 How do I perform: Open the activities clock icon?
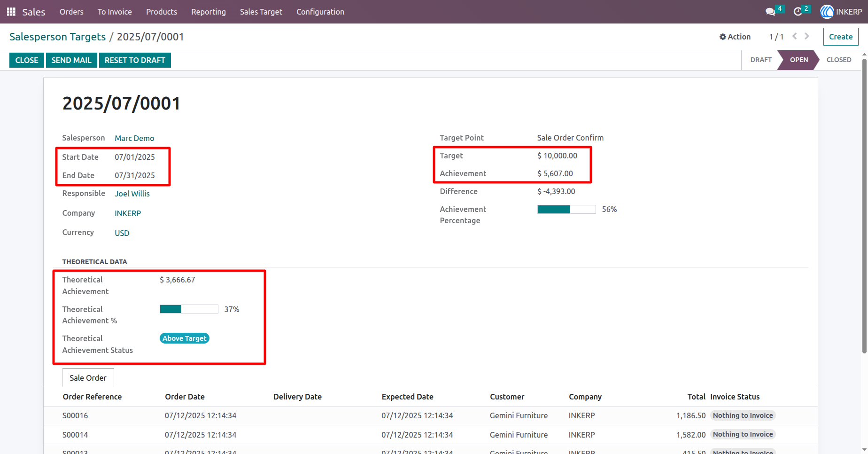coord(798,12)
